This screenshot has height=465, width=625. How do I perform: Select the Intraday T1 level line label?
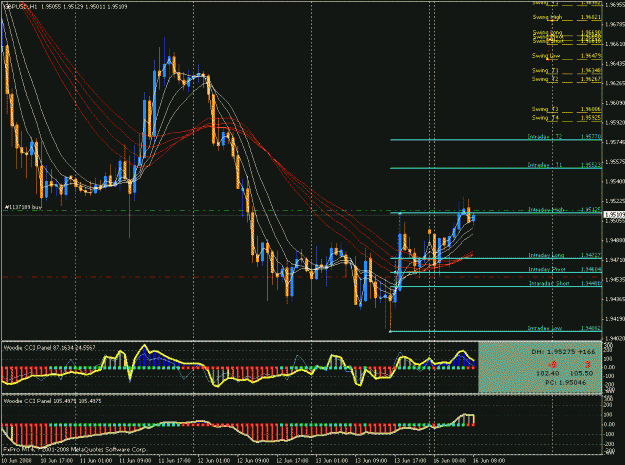(545, 165)
